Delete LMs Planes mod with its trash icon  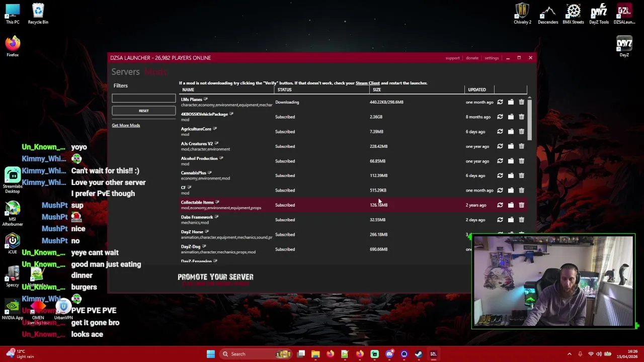[521, 102]
